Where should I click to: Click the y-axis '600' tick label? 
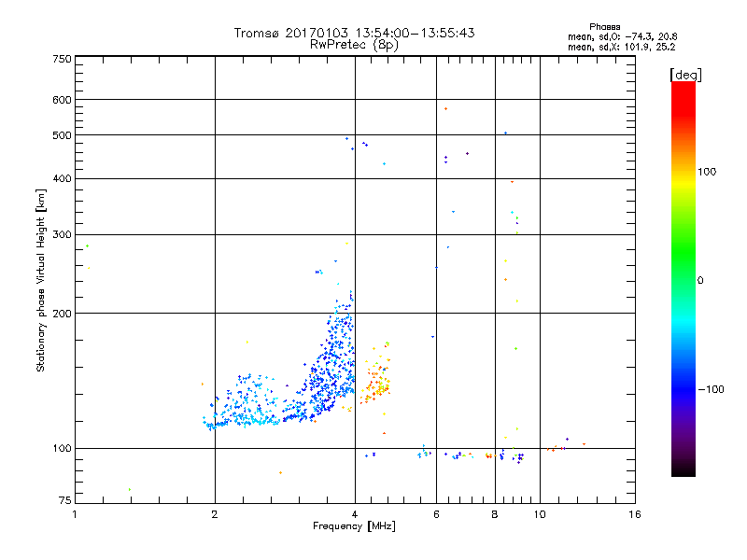[63, 100]
